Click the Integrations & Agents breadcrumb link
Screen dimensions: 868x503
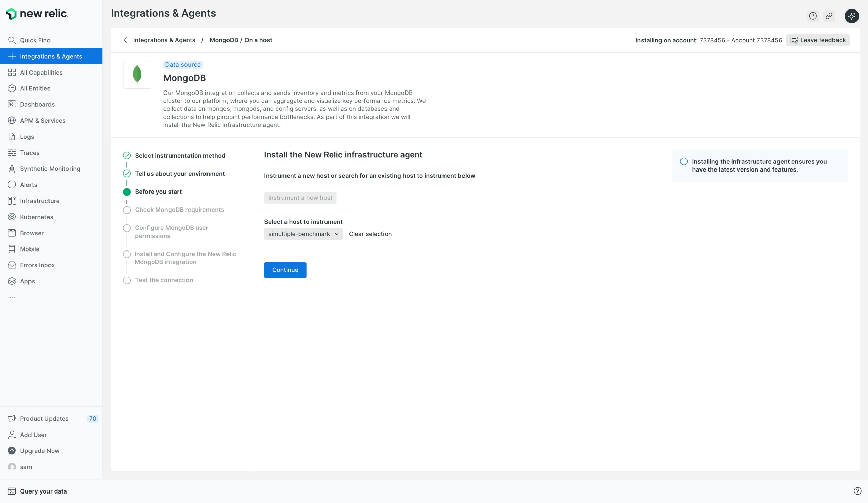click(x=164, y=40)
